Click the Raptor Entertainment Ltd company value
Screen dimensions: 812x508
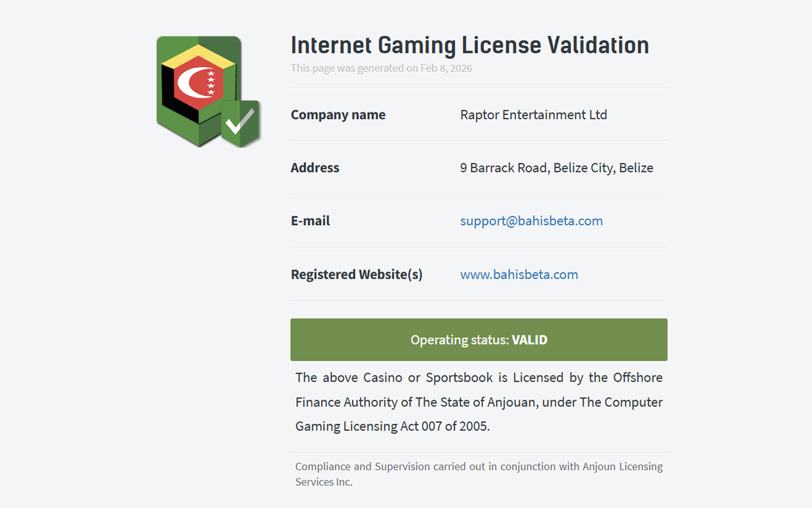(x=533, y=115)
